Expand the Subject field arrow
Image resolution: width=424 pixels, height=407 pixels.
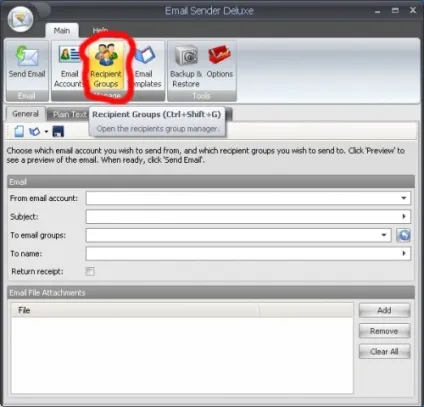click(x=404, y=217)
